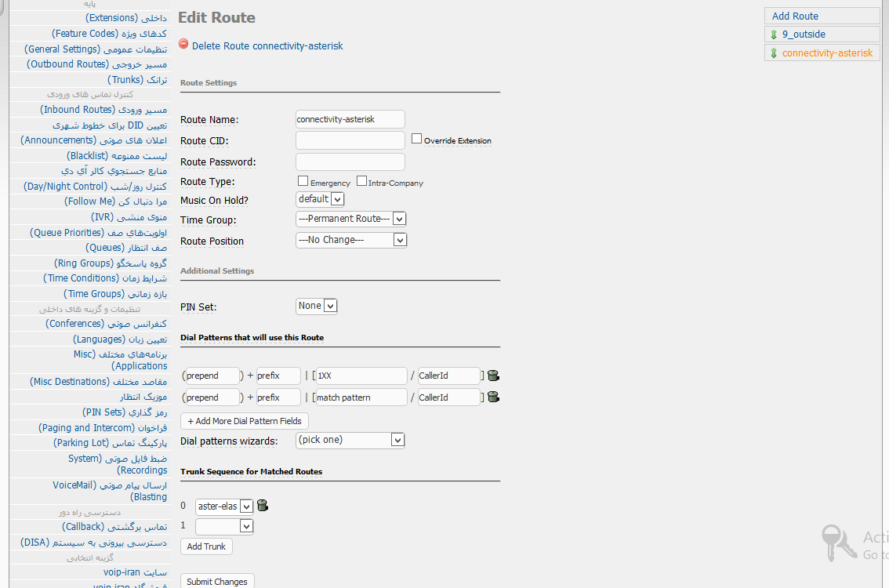Remove aster-elas trunk using trash icon
The width and height of the screenshot is (889, 588).
(263, 506)
